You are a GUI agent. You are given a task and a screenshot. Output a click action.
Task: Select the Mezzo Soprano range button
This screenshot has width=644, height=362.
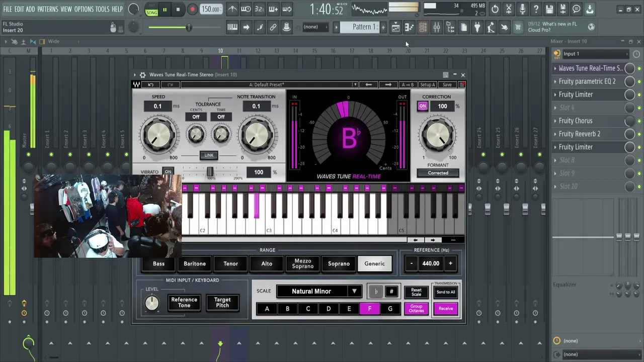tap(303, 263)
